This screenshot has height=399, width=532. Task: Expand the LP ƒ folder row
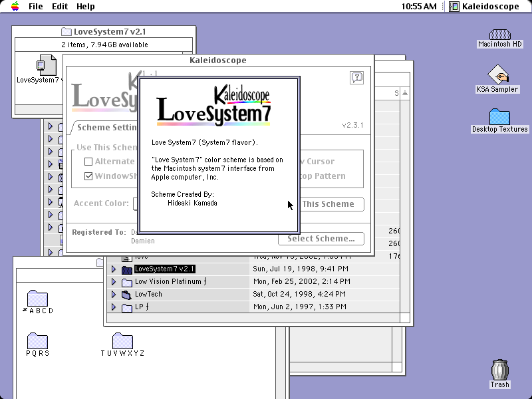114,307
